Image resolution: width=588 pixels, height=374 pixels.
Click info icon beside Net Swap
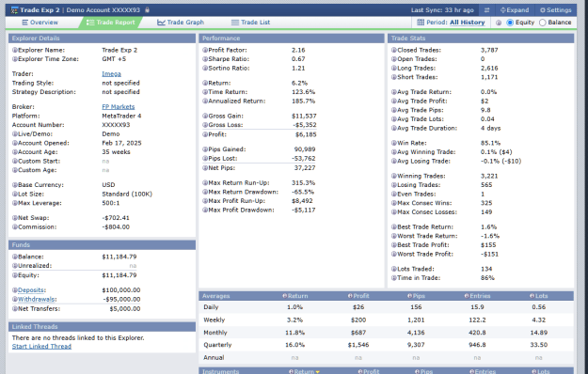(15, 217)
